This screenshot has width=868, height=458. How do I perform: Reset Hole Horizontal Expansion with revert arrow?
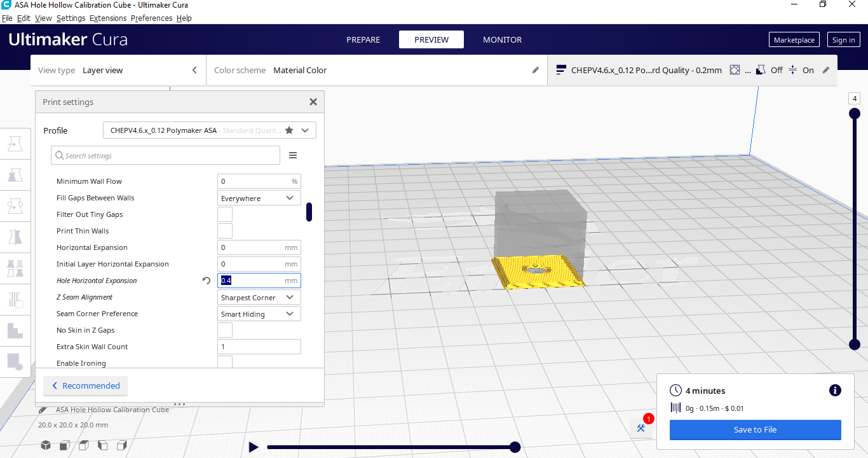pyautogui.click(x=206, y=280)
